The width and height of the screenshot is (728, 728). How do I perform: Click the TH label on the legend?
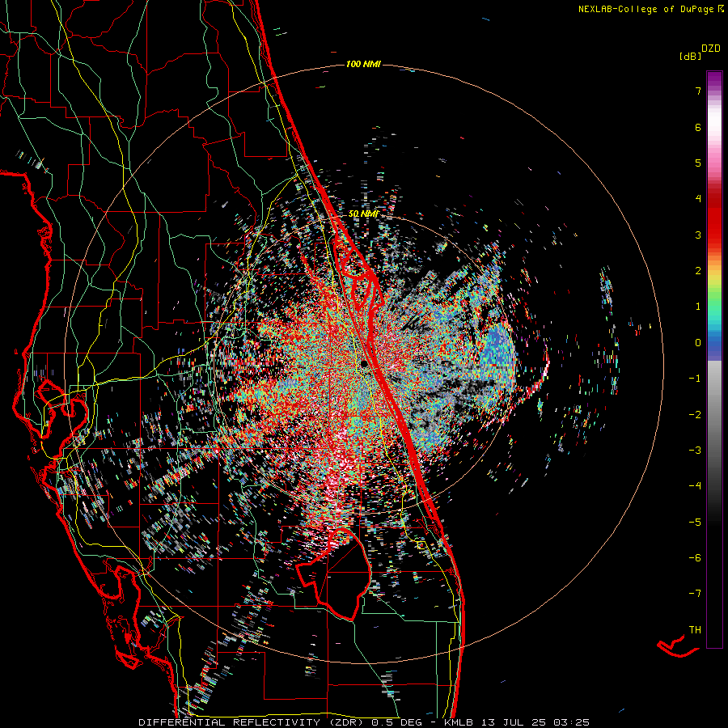695,629
